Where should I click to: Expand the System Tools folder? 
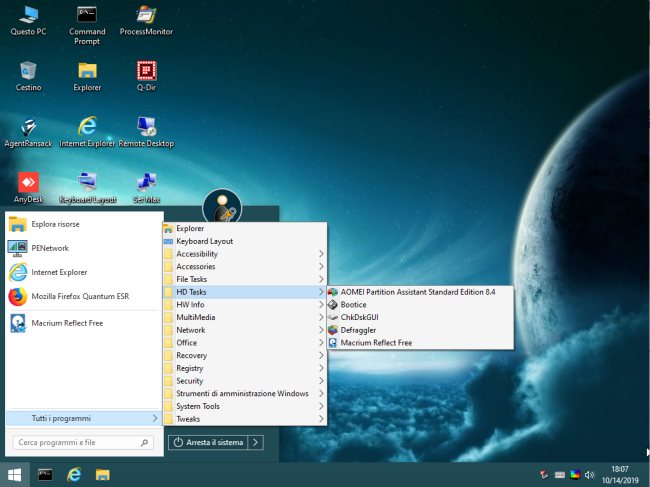pyautogui.click(x=245, y=406)
